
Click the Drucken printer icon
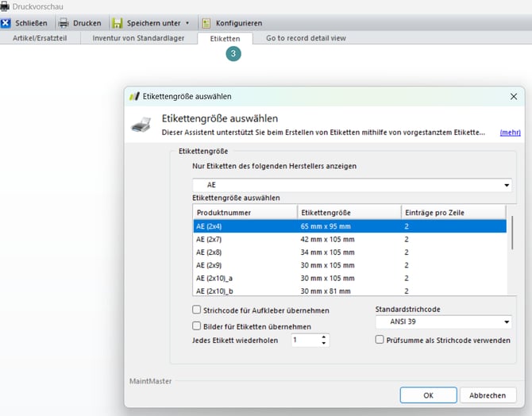pos(64,23)
